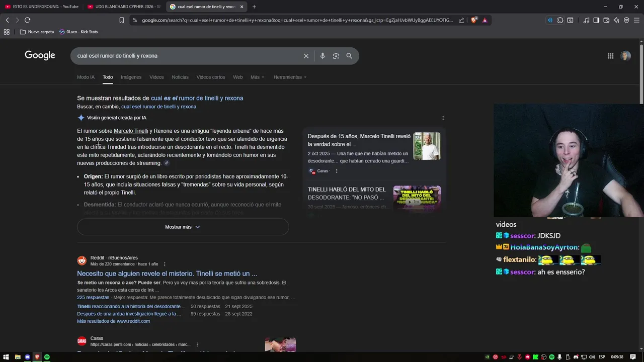Image resolution: width=644 pixels, height=362 pixels.
Task: Open Marcelo Tinelli article thumbnail from Caras
Action: tap(427, 146)
